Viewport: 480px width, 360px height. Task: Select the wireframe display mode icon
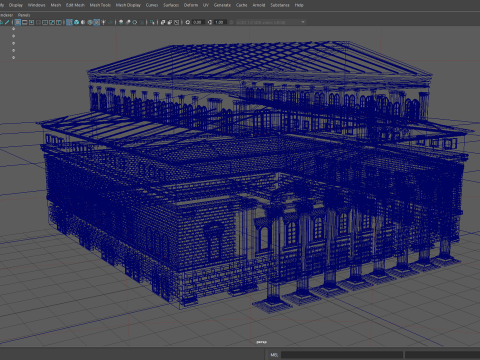[x=69, y=22]
